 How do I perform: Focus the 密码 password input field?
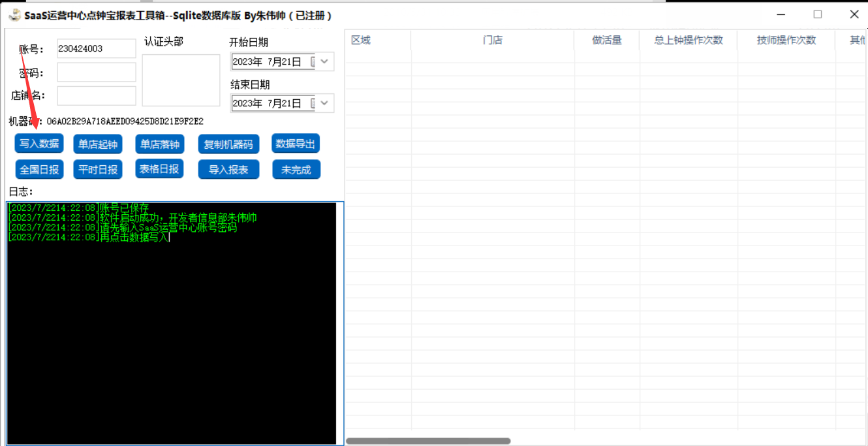97,72
